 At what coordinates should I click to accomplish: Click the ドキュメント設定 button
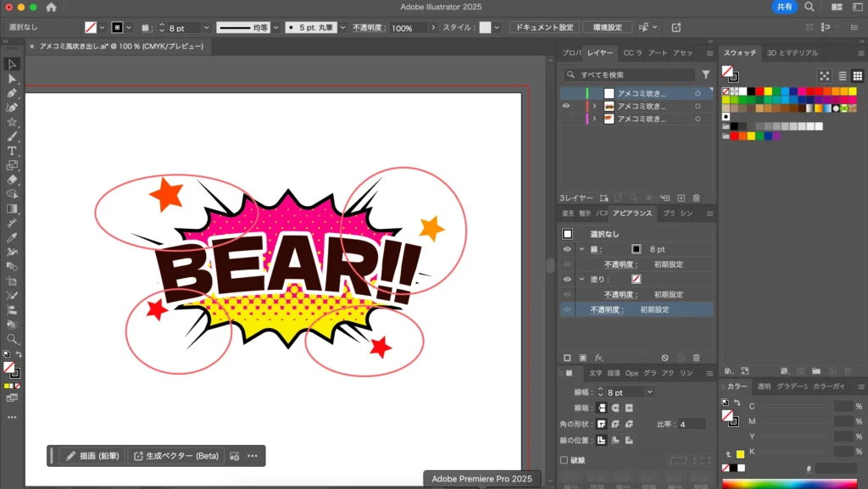(544, 28)
